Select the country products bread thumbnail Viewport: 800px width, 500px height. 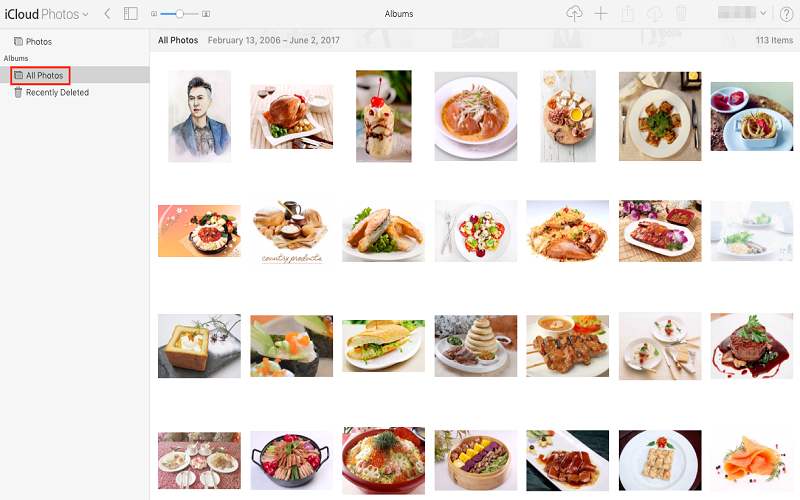291,232
